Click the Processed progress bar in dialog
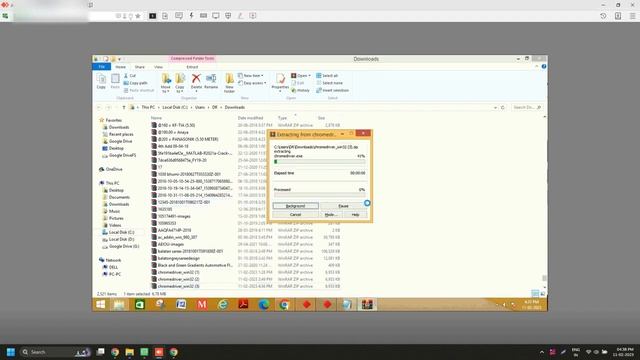 tap(320, 195)
